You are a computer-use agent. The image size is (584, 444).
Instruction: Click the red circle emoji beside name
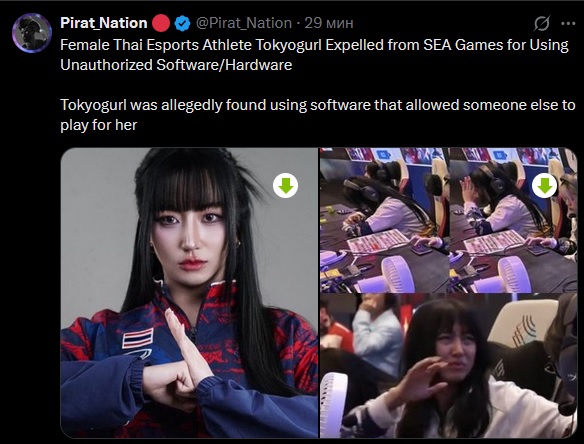161,23
